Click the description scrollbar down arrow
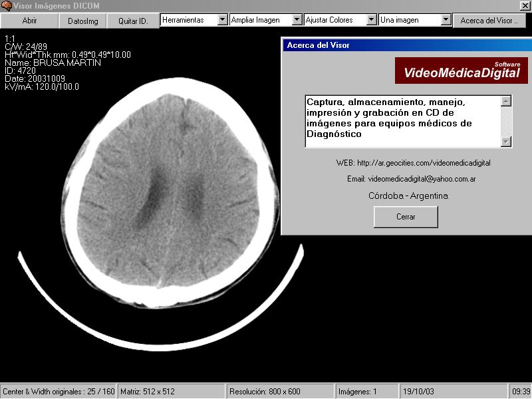 [x=506, y=141]
